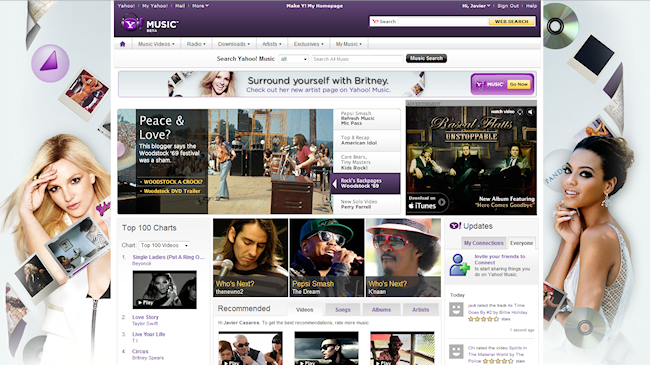Click the Rascal Flatts Unstoppable advertisement

coord(471,161)
